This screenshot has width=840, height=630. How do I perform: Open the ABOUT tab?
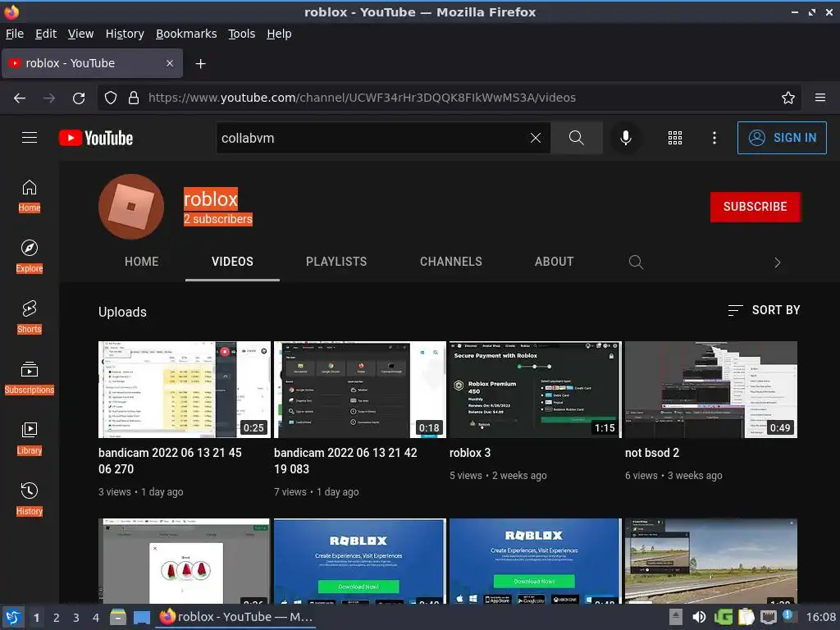554,262
